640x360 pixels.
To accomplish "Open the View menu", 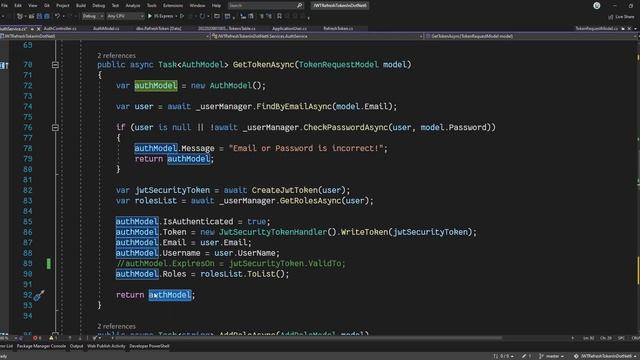I will pyautogui.click(x=32, y=6).
